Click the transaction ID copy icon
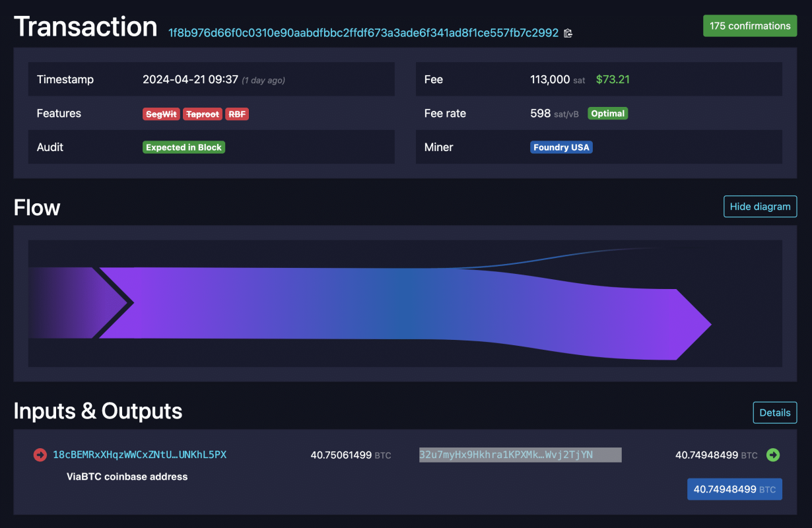The height and width of the screenshot is (528, 812). [x=568, y=33]
